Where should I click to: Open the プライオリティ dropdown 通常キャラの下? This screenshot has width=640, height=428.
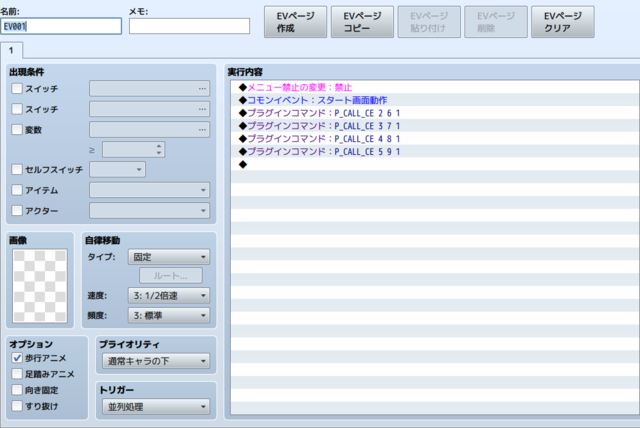[x=156, y=361]
